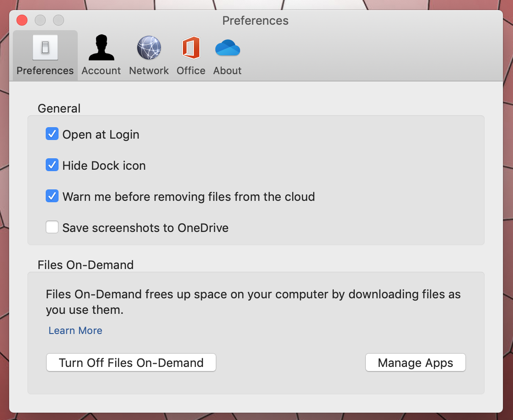The image size is (513, 420).
Task: Select the Network globe icon
Action: point(149,48)
